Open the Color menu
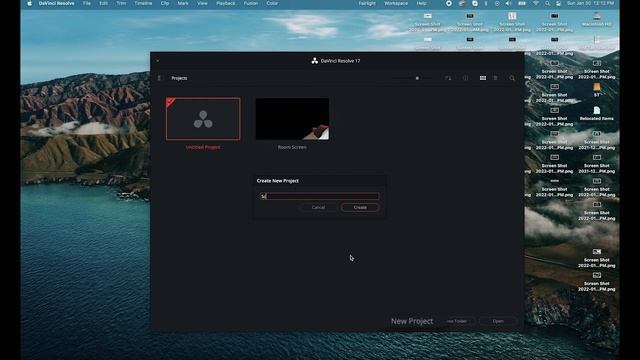Image resolution: width=640 pixels, height=360 pixels. [x=272, y=3]
